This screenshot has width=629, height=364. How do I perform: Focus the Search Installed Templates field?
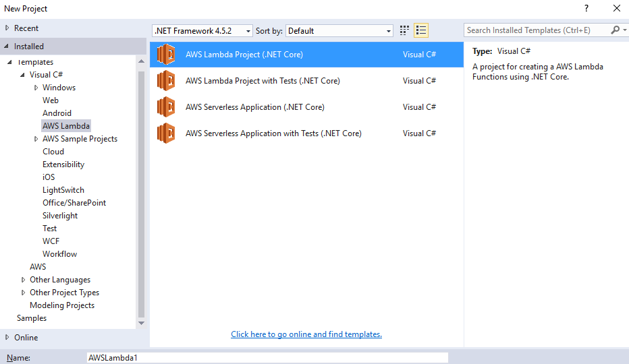coord(537,30)
